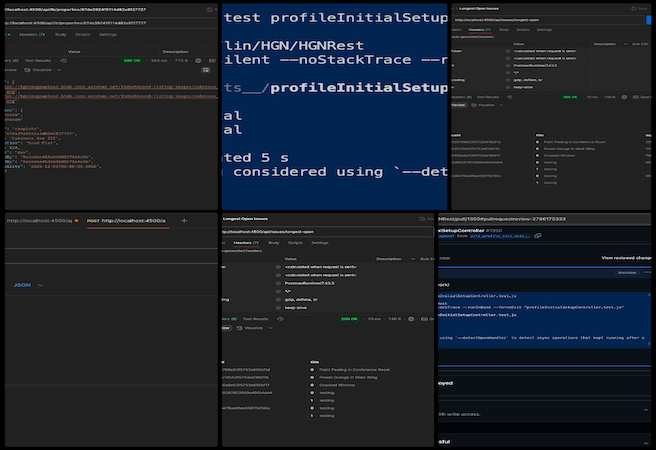Collapse the write access section chevron in pull request
The width and height of the screenshot is (656, 450).
coord(646,410)
